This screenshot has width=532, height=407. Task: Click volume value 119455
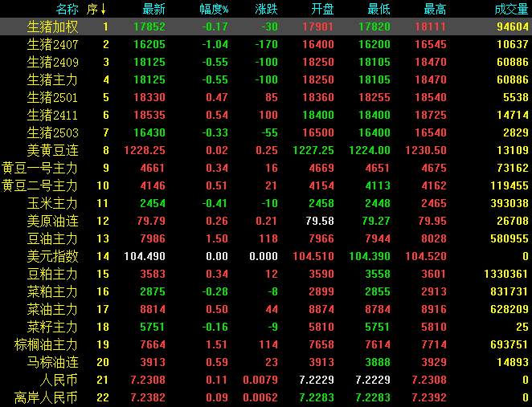[509, 185]
